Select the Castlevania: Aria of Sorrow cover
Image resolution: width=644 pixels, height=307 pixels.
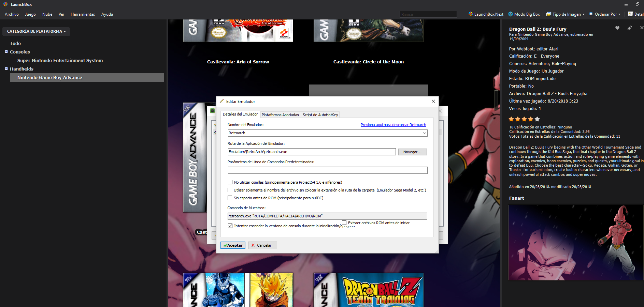[238, 31]
